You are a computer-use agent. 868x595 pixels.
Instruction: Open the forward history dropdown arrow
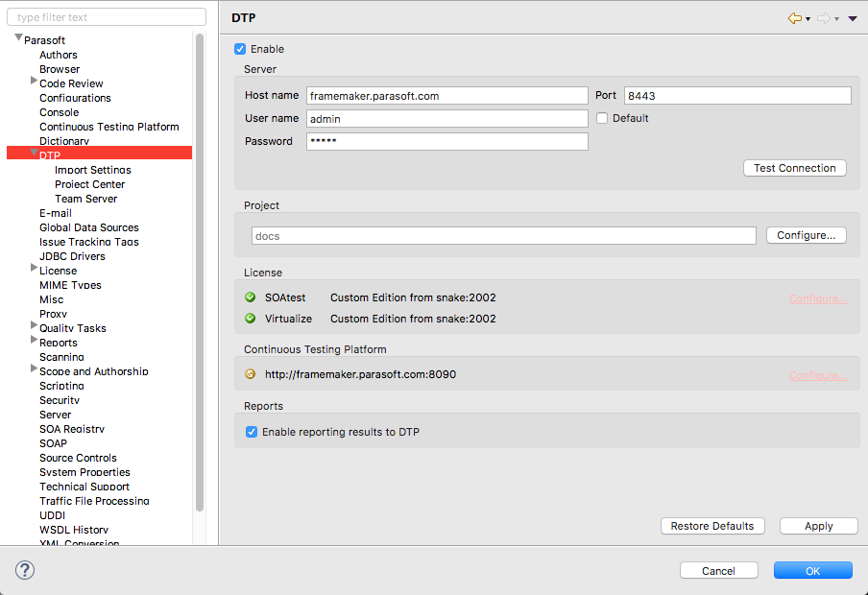[x=836, y=19]
